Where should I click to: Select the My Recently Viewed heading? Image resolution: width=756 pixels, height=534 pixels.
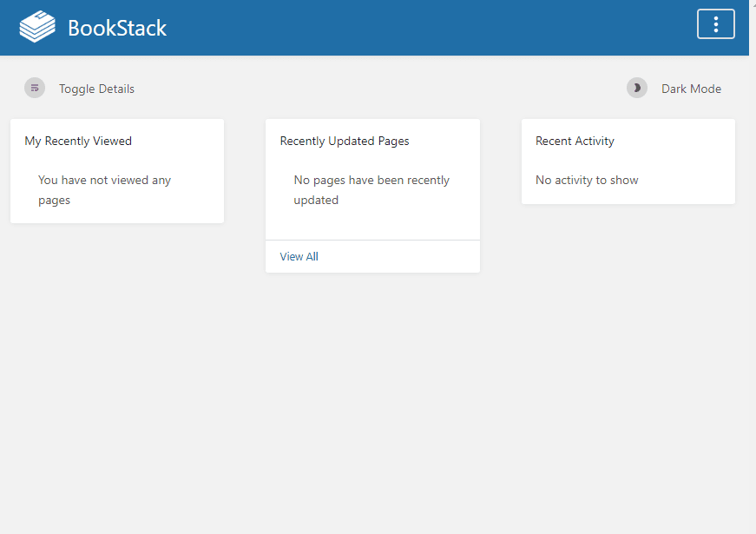[78, 141]
